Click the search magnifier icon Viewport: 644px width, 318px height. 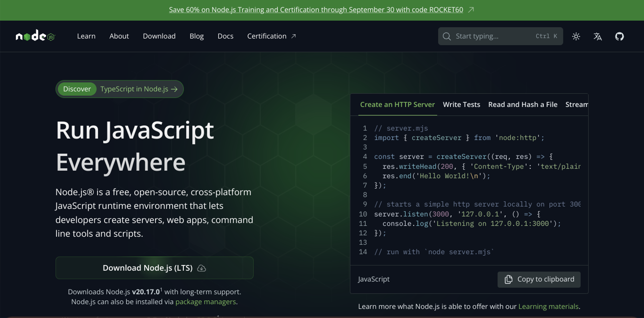(x=447, y=37)
